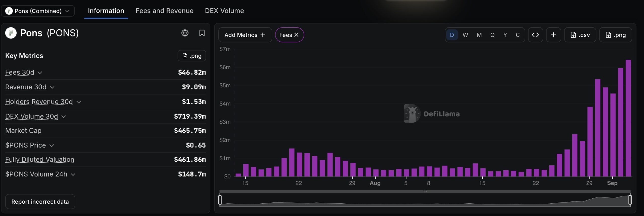Click the range slider center grip
Image resolution: width=644 pixels, height=216 pixels.
425,191
